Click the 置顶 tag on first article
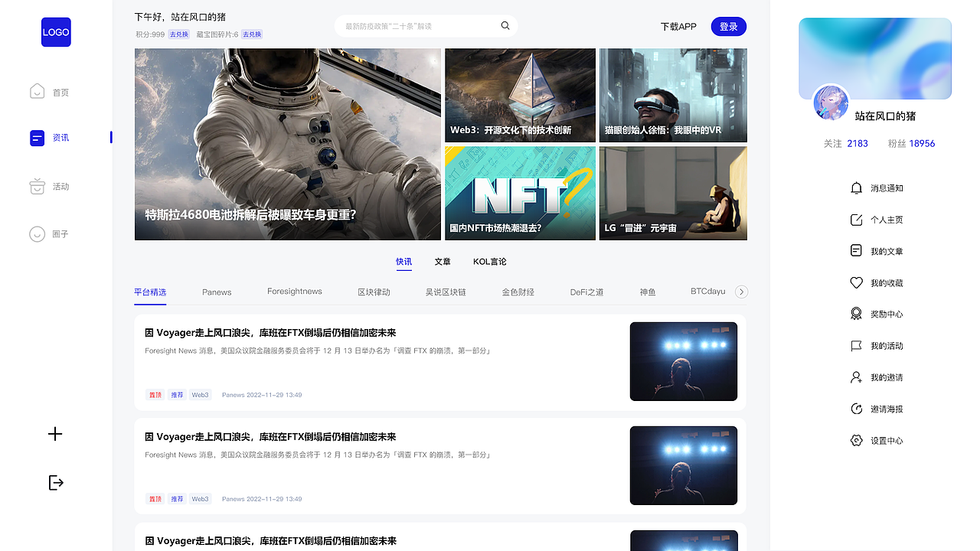Viewport: 980px width, 551px height. point(155,395)
